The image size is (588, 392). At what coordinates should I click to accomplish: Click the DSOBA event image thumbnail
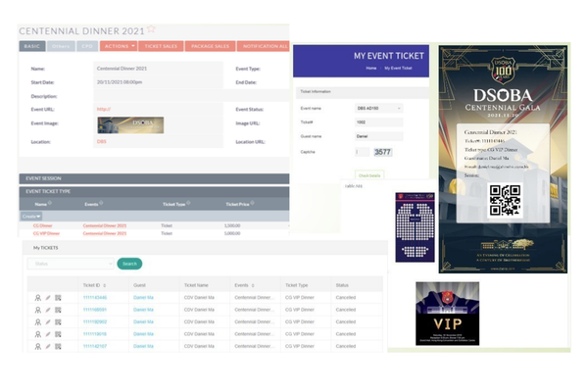[x=129, y=124]
